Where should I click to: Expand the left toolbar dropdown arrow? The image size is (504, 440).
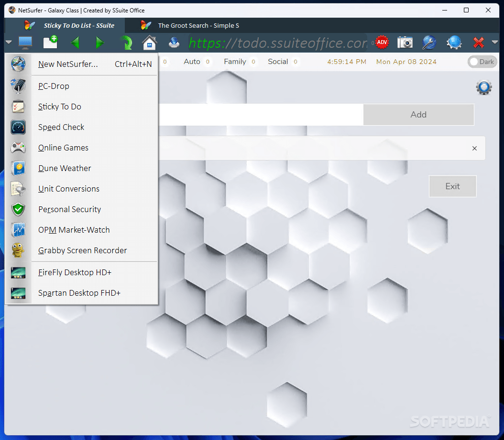click(x=9, y=42)
